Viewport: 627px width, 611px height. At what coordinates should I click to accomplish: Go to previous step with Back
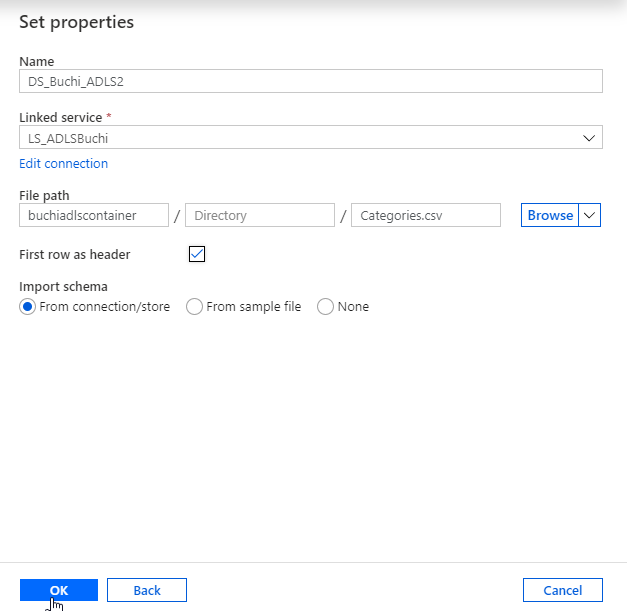[147, 590]
